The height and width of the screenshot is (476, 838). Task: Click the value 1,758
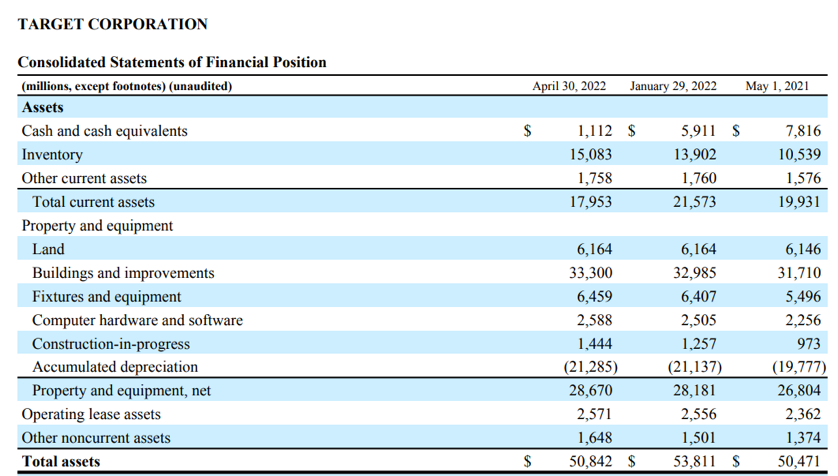point(595,178)
